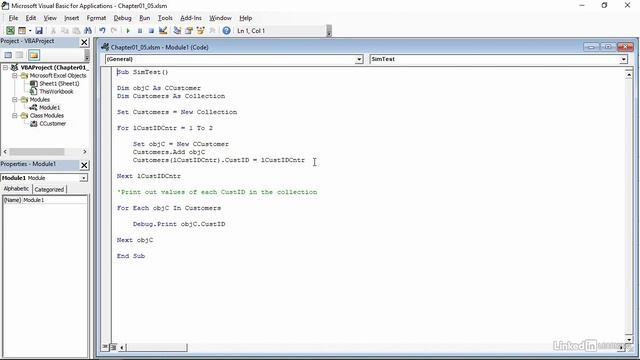
Task: Open the Edit menu
Action: [x=31, y=18]
